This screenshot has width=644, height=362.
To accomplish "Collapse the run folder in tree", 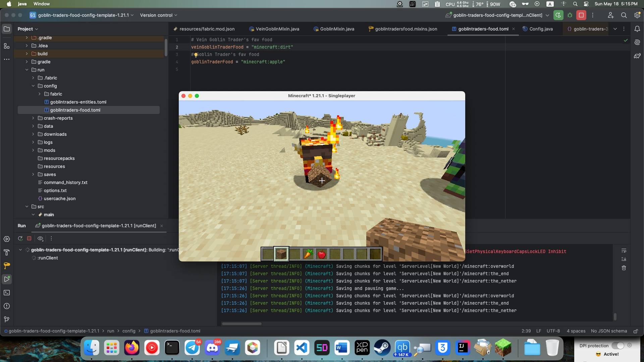I will pyautogui.click(x=27, y=70).
